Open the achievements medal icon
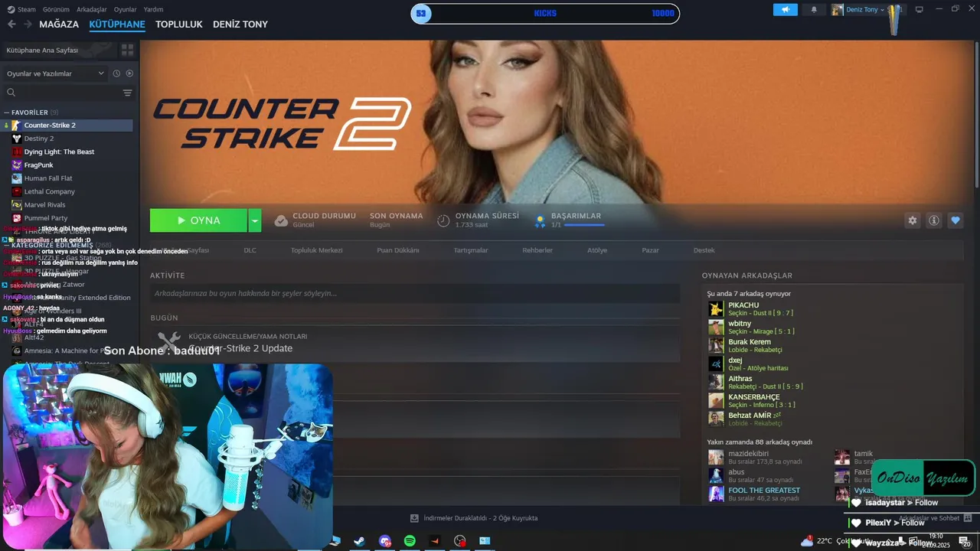 pyautogui.click(x=540, y=220)
